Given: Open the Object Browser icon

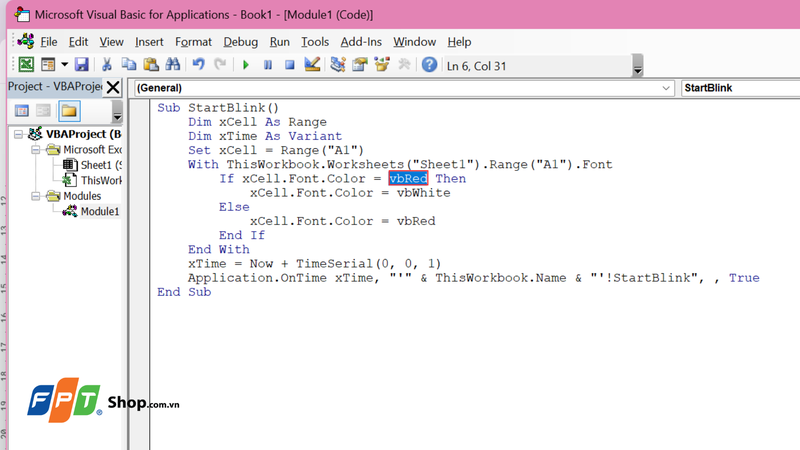Looking at the screenshot, I should click(x=382, y=65).
